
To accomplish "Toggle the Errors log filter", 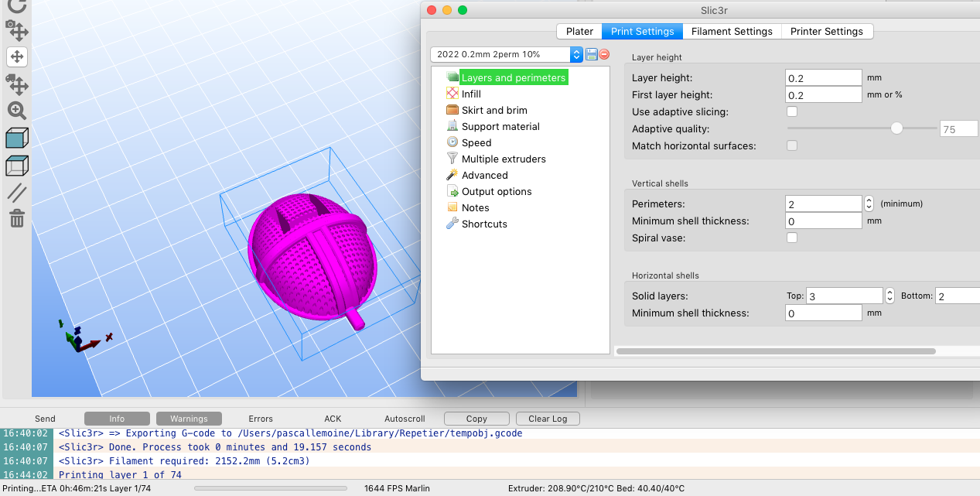I will [261, 419].
